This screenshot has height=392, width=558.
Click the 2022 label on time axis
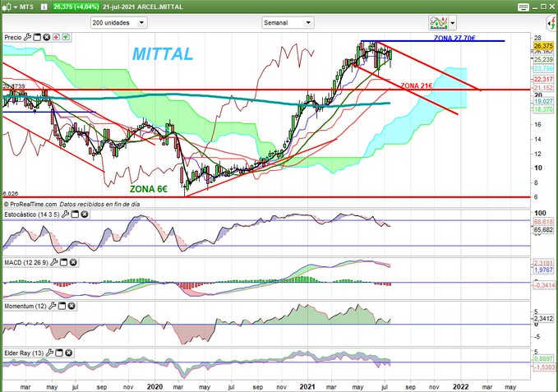point(460,387)
